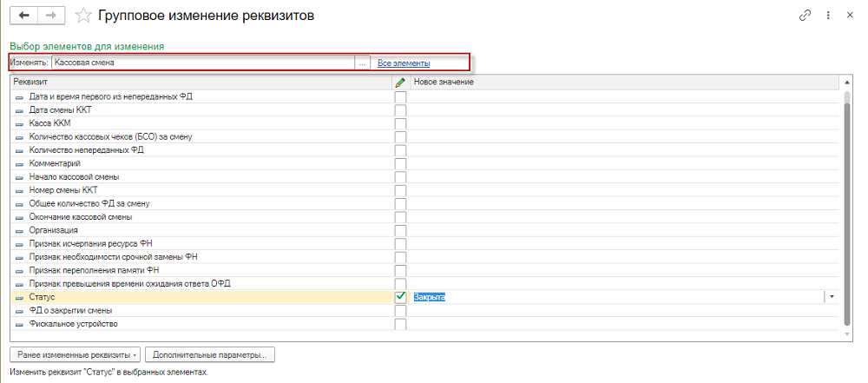Select row Признак необходимости срочной замены ФН
The image size is (868, 383).
114,257
